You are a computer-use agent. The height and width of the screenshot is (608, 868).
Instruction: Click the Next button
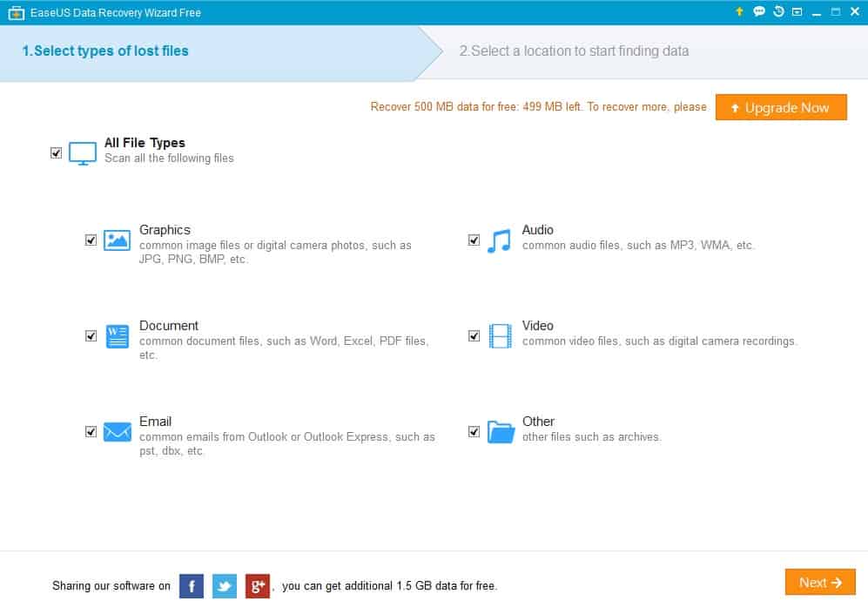(820, 582)
